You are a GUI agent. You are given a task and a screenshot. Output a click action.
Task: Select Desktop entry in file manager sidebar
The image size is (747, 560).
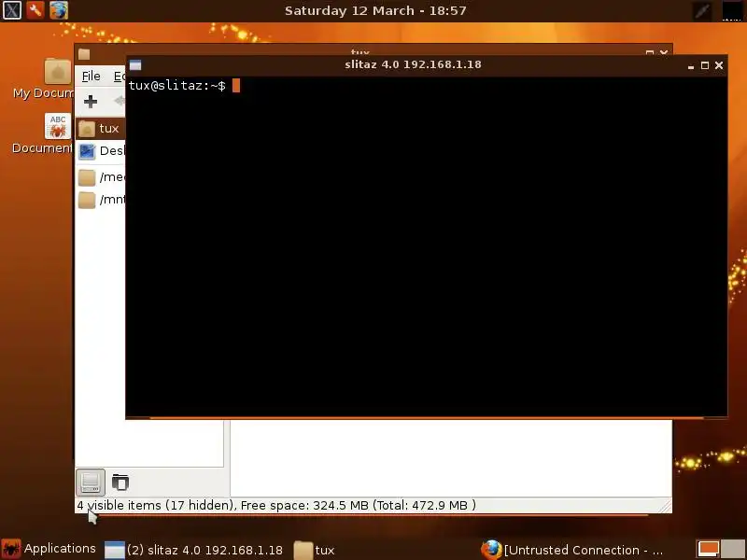point(101,151)
